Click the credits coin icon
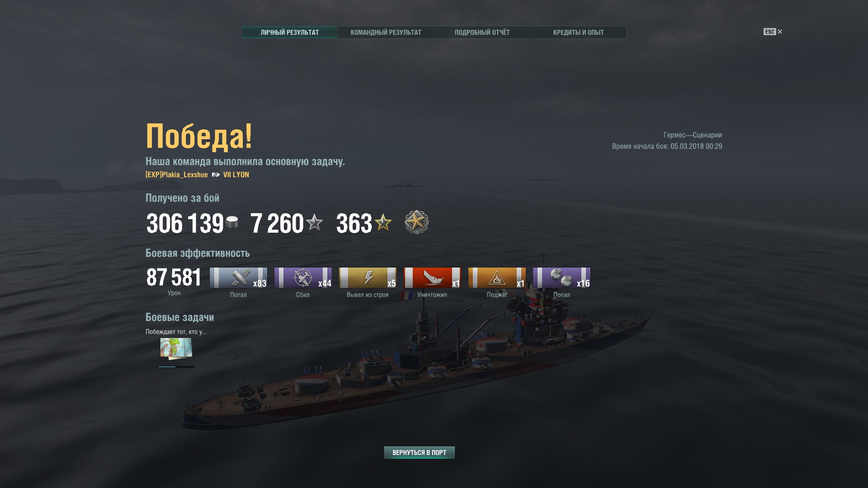The height and width of the screenshot is (488, 868). click(x=232, y=222)
